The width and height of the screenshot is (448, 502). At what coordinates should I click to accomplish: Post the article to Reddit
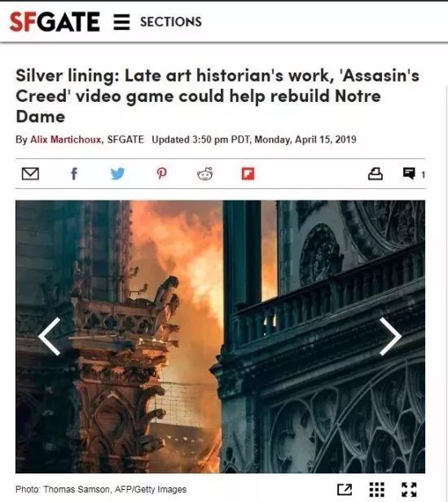205,174
